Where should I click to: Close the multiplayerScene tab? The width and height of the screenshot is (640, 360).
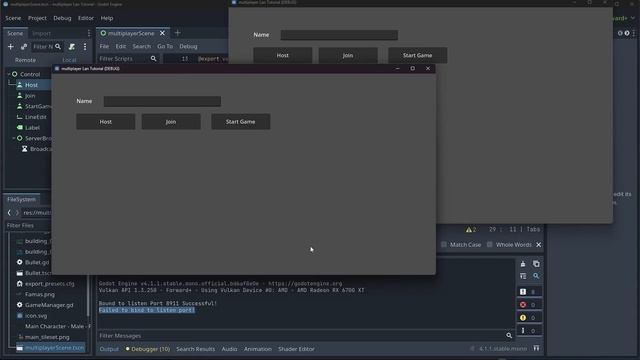click(x=162, y=33)
